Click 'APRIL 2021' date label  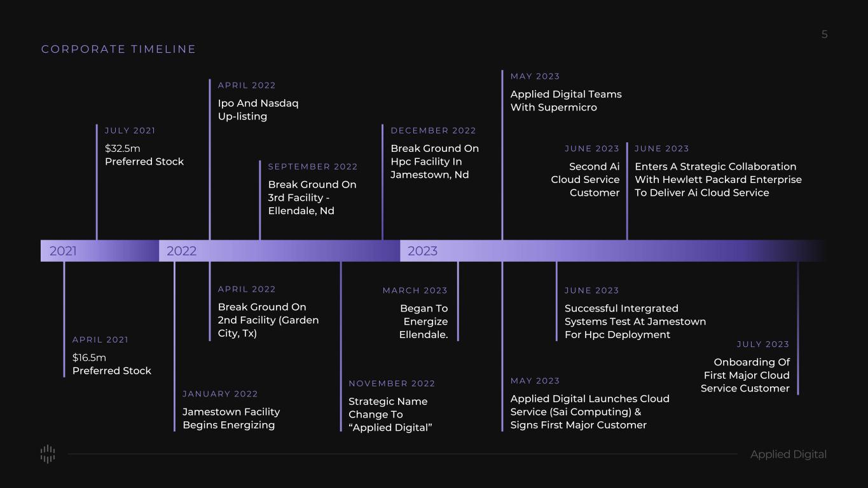[100, 339]
